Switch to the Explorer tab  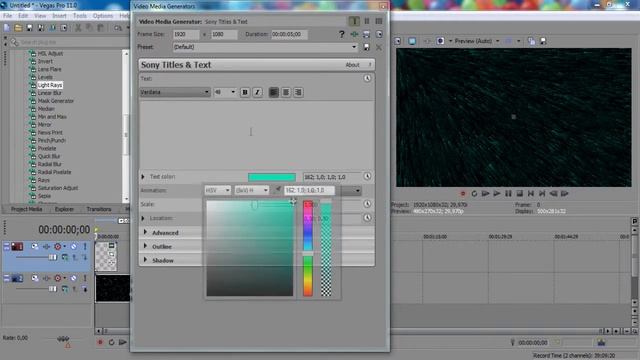tap(64, 209)
